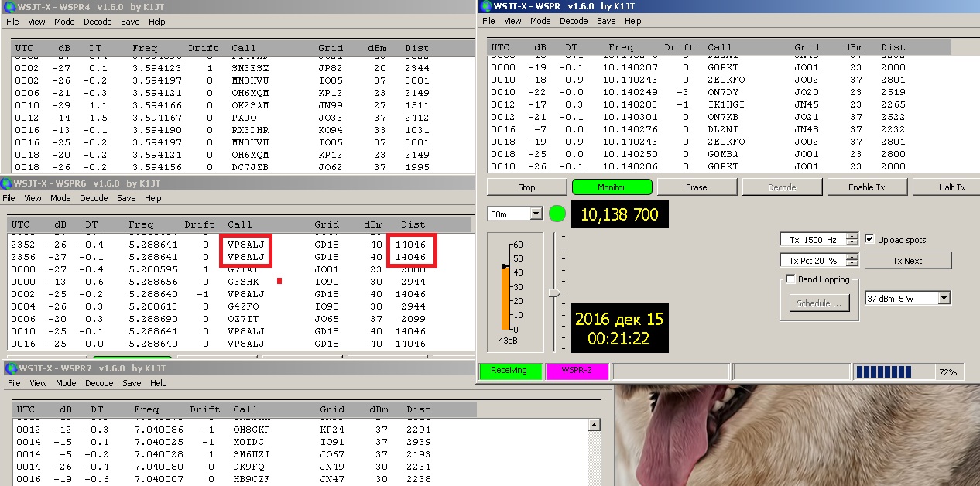
Task: Select the RX3DHR row in WSPR4 window
Action: click(x=242, y=130)
